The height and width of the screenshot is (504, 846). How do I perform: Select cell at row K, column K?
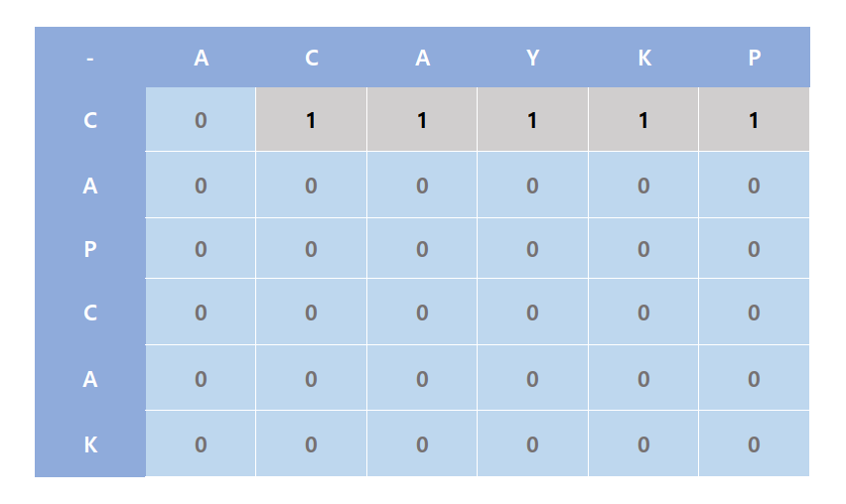click(x=643, y=443)
